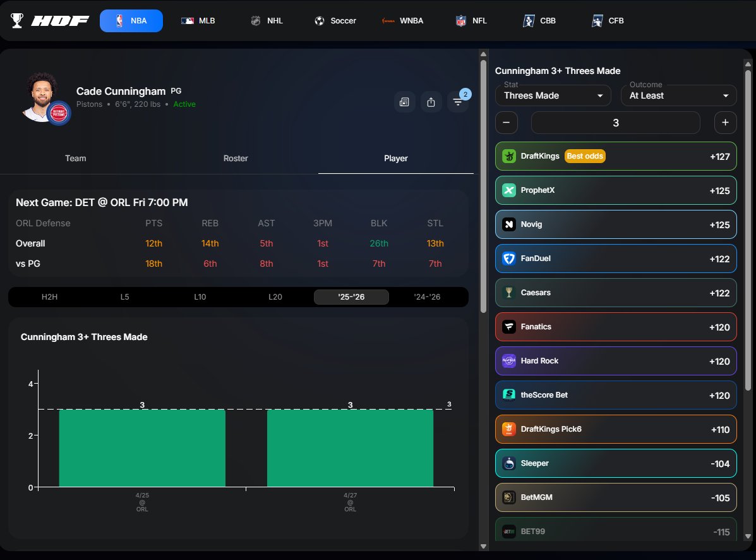Click the vs PG PTS rank 18th
This screenshot has width=756, height=560.
click(x=154, y=264)
